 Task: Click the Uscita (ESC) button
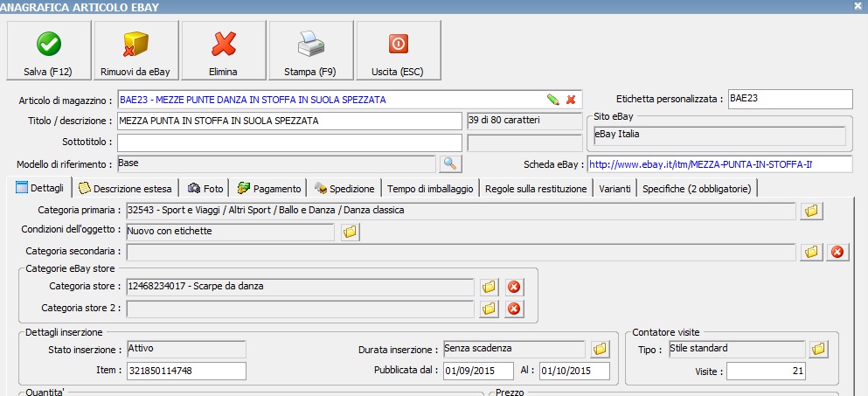(x=399, y=51)
